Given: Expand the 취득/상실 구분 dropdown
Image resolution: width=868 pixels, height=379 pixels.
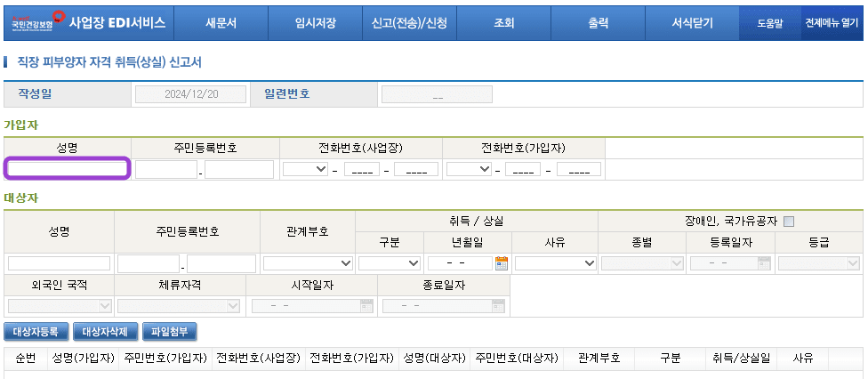Looking at the screenshot, I should (390, 263).
